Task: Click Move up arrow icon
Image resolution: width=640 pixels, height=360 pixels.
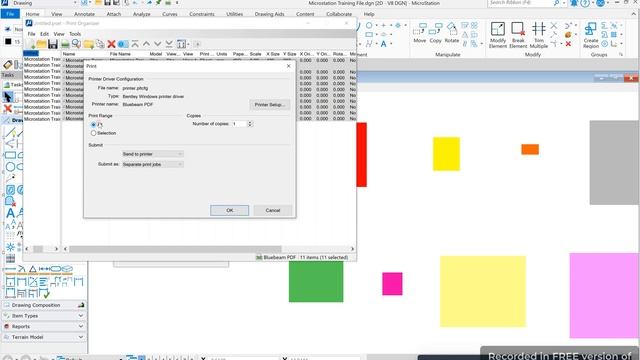Action: coord(146,44)
